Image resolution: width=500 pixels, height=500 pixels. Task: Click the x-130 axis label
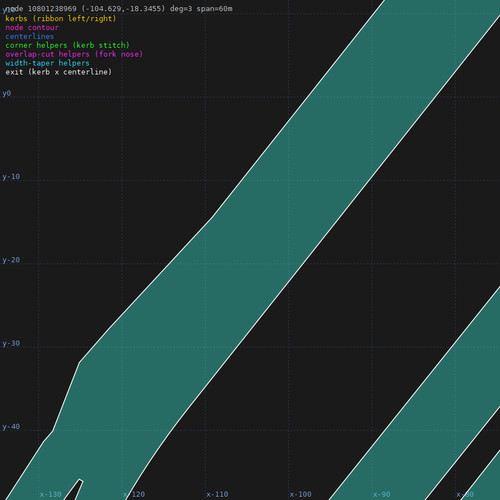point(51,494)
